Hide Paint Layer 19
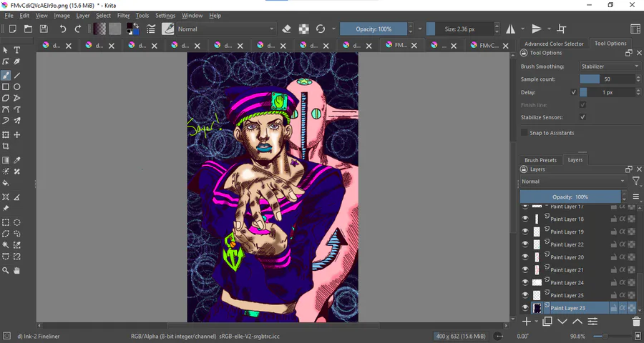 [525, 232]
